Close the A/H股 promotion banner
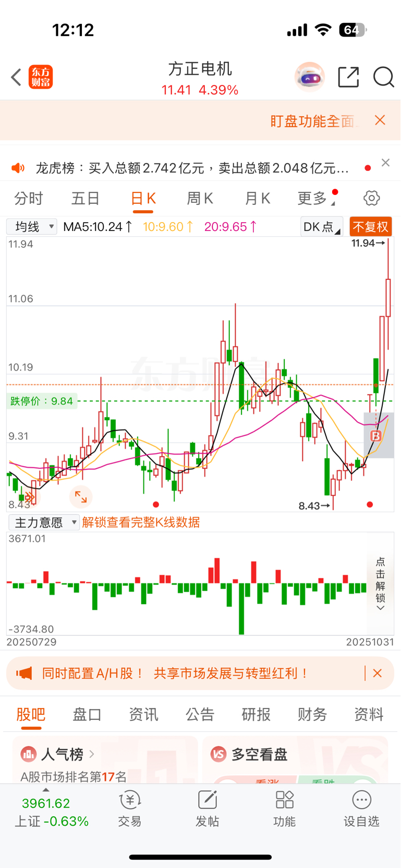Viewport: 401px width, 868px height. pyautogui.click(x=378, y=673)
